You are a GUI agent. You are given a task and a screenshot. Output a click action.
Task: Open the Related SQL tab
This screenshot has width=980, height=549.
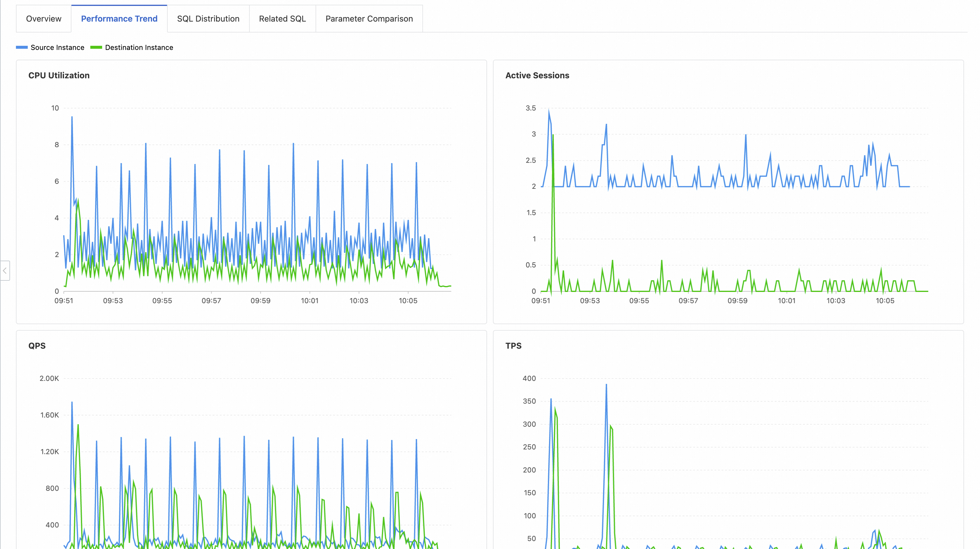(282, 19)
